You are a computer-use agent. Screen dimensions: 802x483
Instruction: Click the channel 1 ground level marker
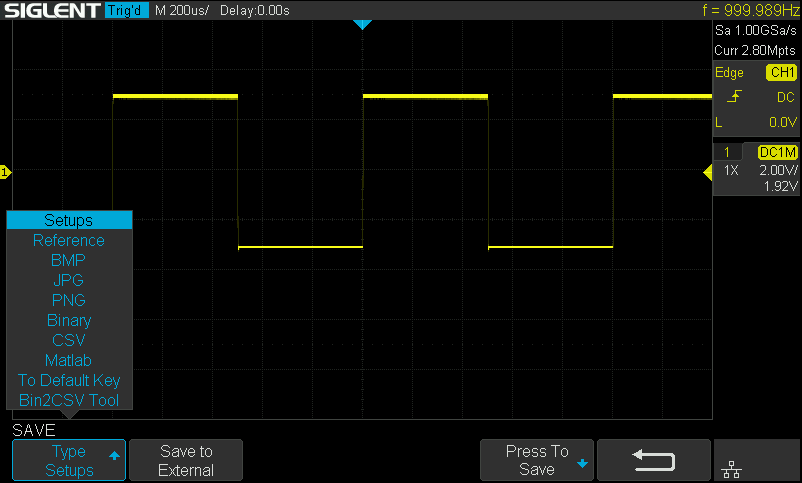click(5, 173)
